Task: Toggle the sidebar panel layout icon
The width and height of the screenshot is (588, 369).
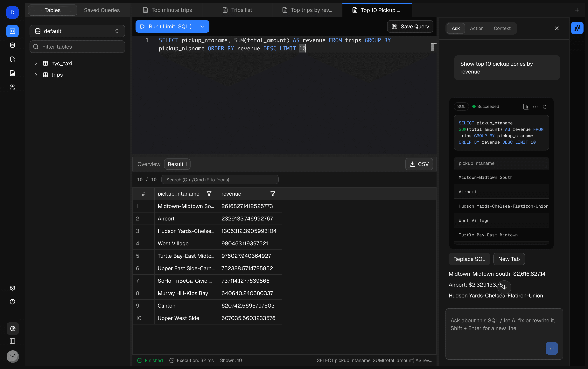Action: tap(12, 341)
